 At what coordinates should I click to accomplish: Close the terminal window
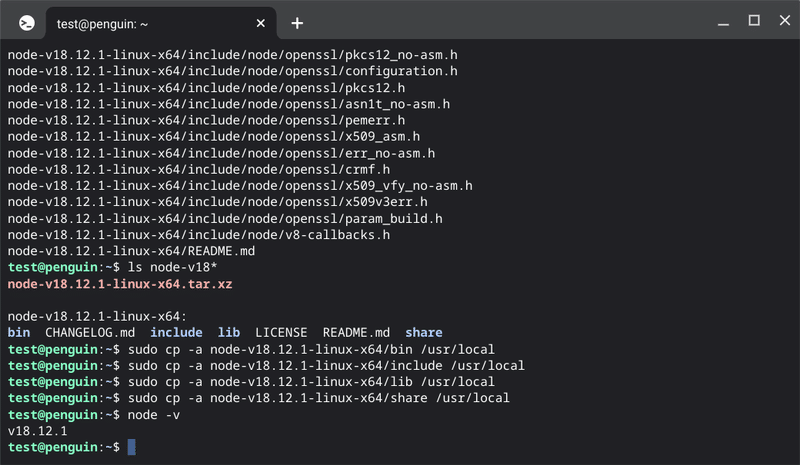coord(785,20)
